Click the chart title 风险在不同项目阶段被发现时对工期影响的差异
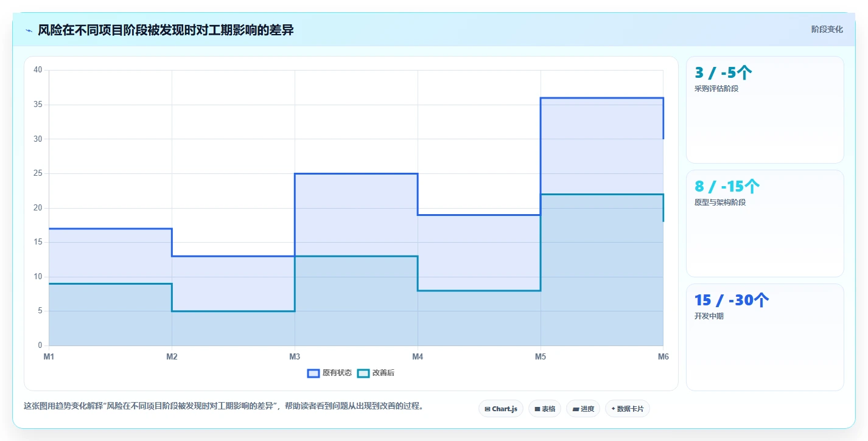Image resolution: width=868 pixels, height=441 pixels. (166, 30)
